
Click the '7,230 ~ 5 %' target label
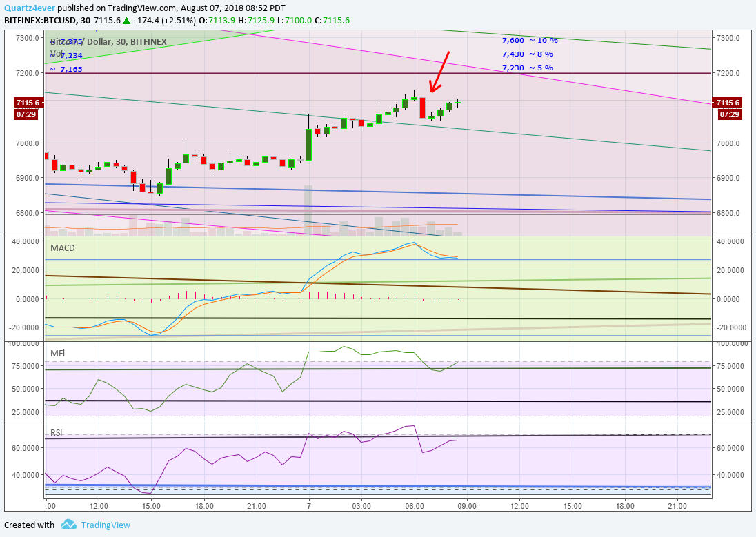[528, 68]
